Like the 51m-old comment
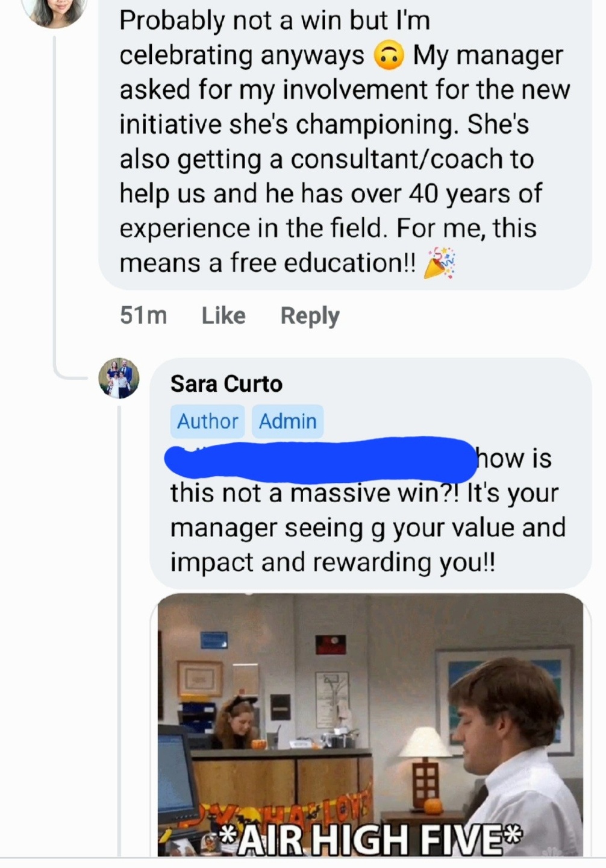Screen dimensions: 606x868 [x=223, y=315]
